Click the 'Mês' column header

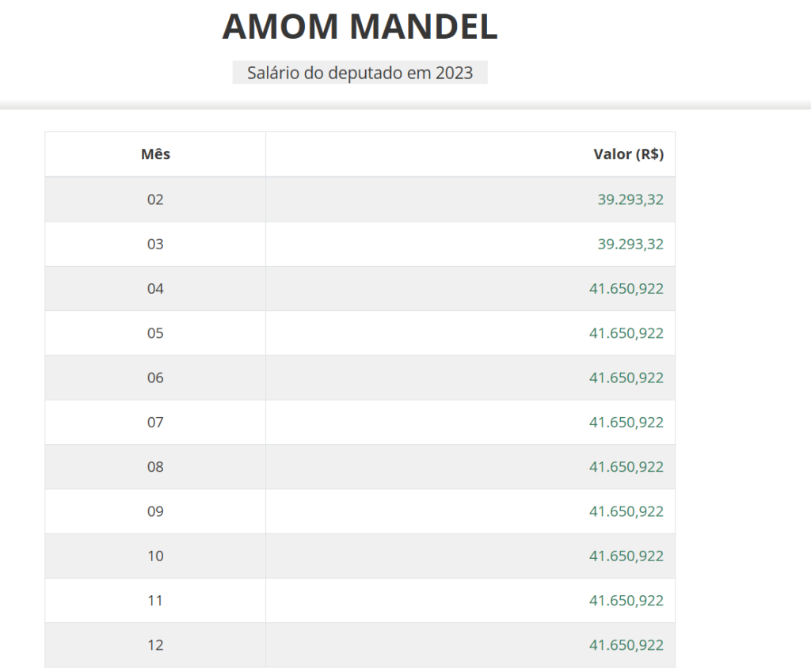[155, 154]
